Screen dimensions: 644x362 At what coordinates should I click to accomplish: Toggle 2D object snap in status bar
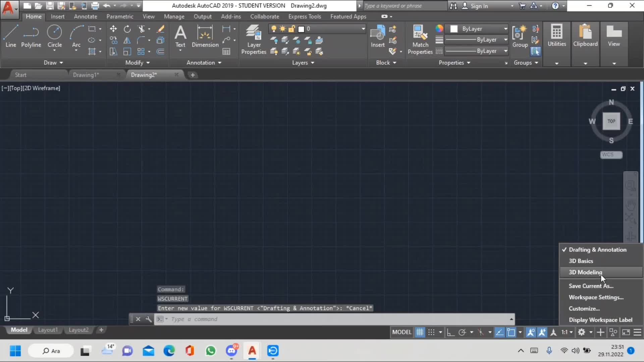pos(511,332)
